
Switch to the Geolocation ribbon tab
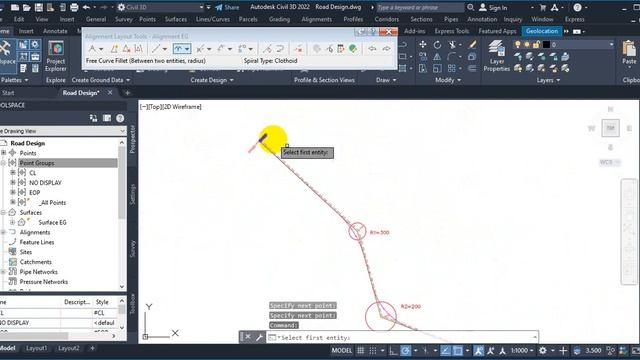(x=542, y=31)
